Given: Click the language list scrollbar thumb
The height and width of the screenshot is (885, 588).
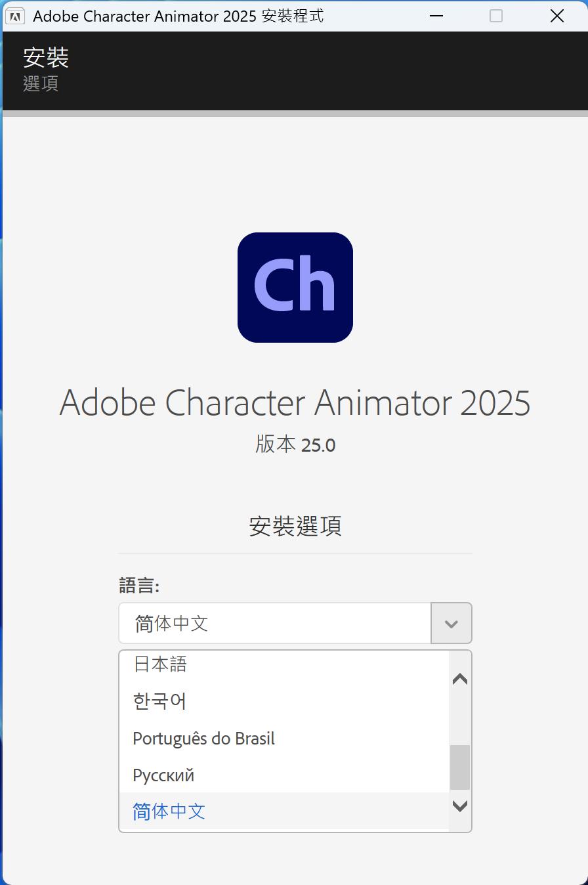Looking at the screenshot, I should pyautogui.click(x=460, y=767).
